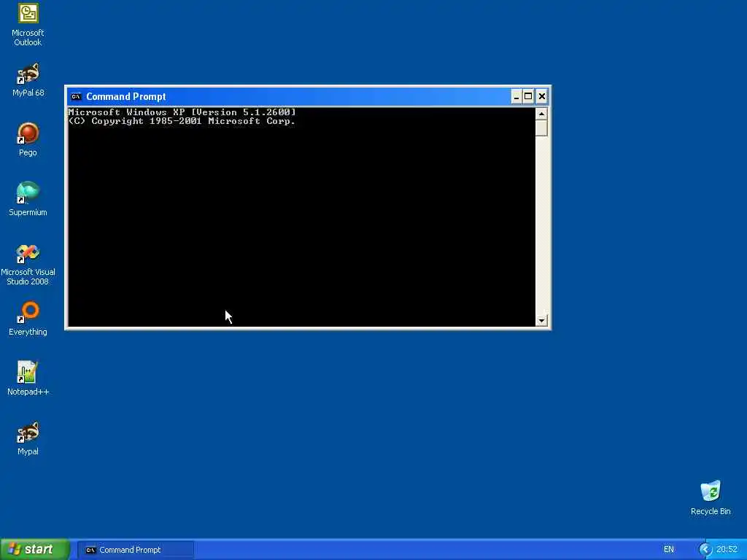Select the Notepad++ desktop shortcut
747x560 pixels.
click(28, 378)
